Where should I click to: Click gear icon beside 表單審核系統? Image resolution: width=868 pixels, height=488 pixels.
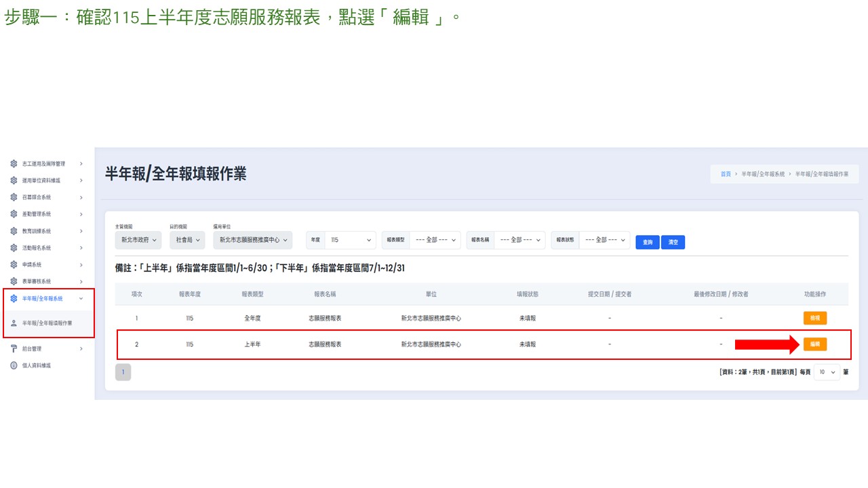[14, 281]
